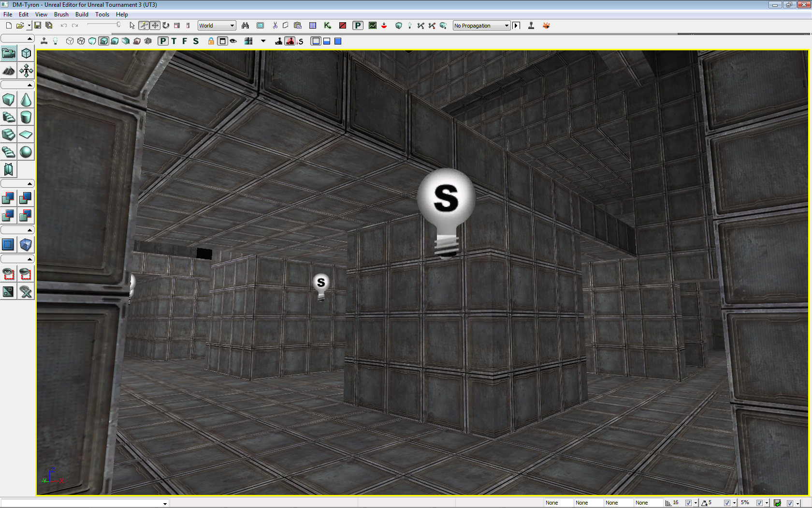Switch viewport to Brush Wireframe mode
Viewport: 812px width, 508px height.
(70, 41)
